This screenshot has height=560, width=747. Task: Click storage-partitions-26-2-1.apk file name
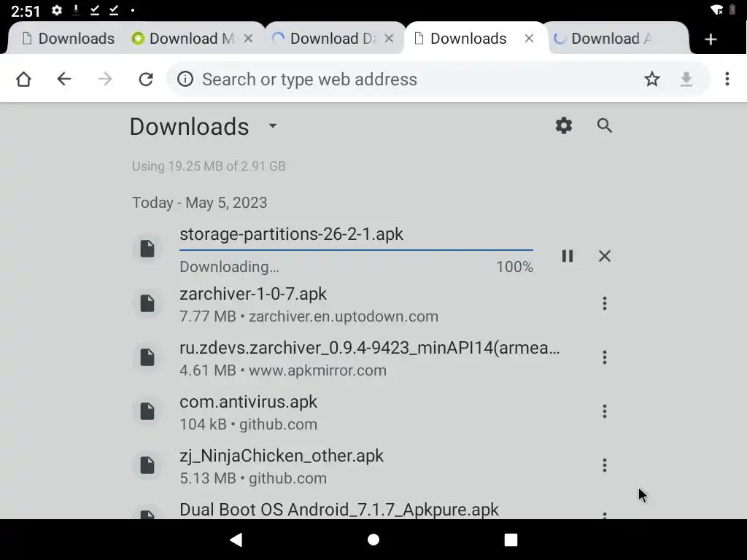tap(292, 234)
